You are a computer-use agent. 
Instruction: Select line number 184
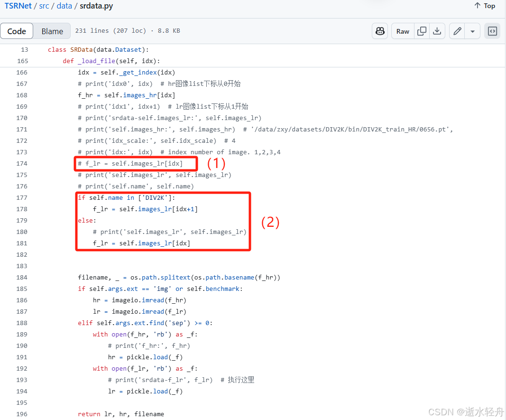21,277
